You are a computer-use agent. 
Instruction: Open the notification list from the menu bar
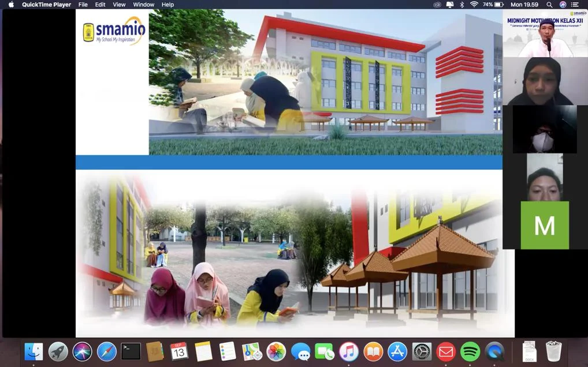[575, 5]
